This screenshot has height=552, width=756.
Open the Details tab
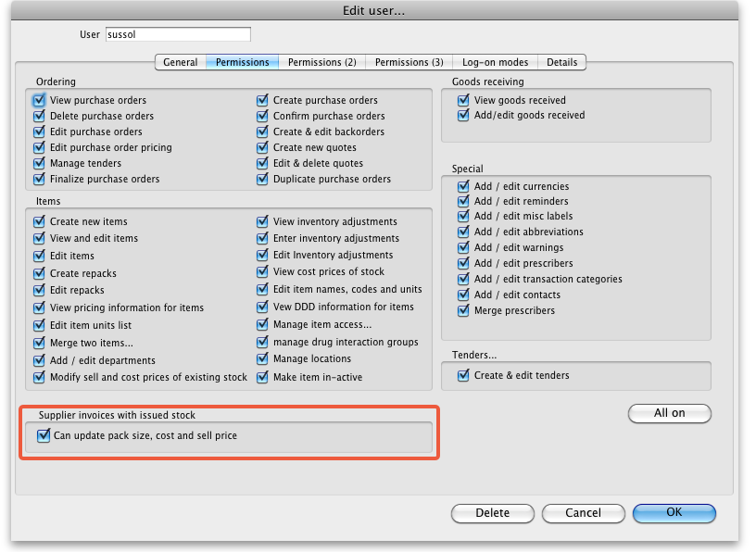pyautogui.click(x=561, y=62)
